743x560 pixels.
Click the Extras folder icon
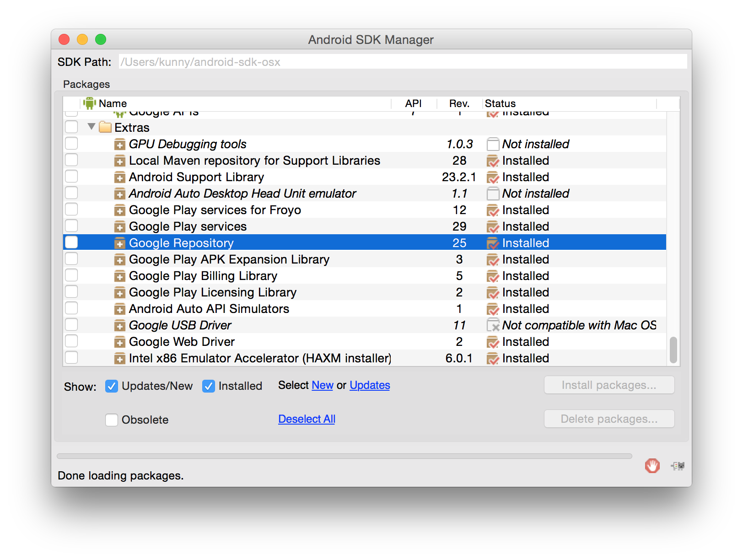[x=105, y=127]
